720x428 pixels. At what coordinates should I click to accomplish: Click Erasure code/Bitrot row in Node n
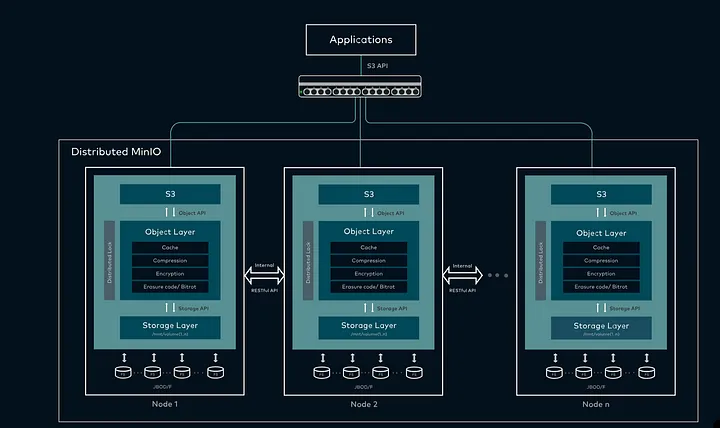(601, 287)
